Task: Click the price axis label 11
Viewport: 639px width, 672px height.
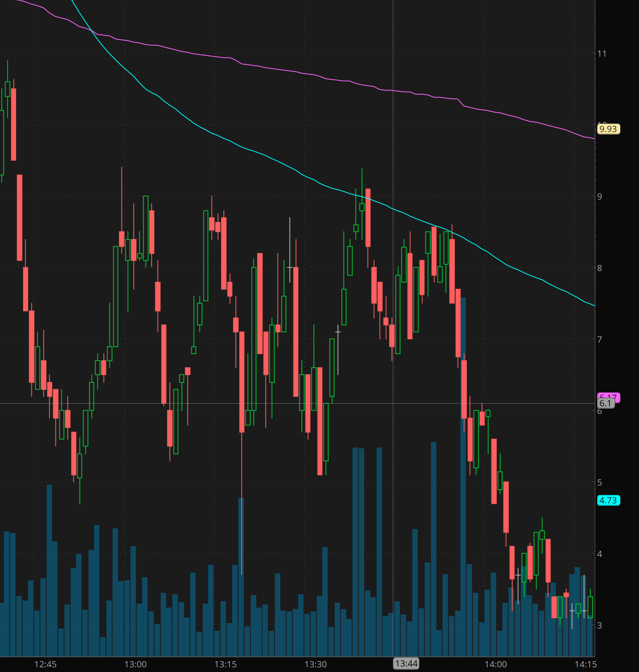Action: coord(602,54)
